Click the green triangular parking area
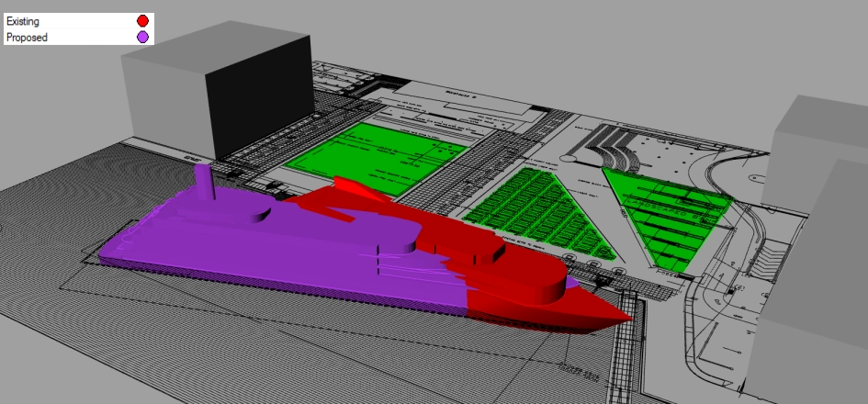 tap(540, 213)
